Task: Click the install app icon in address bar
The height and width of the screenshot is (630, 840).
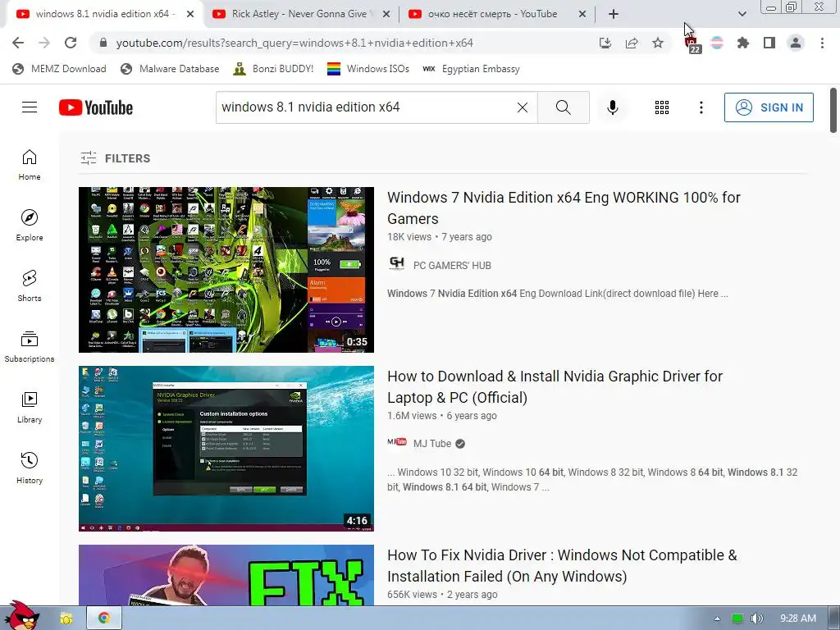Action: (605, 43)
